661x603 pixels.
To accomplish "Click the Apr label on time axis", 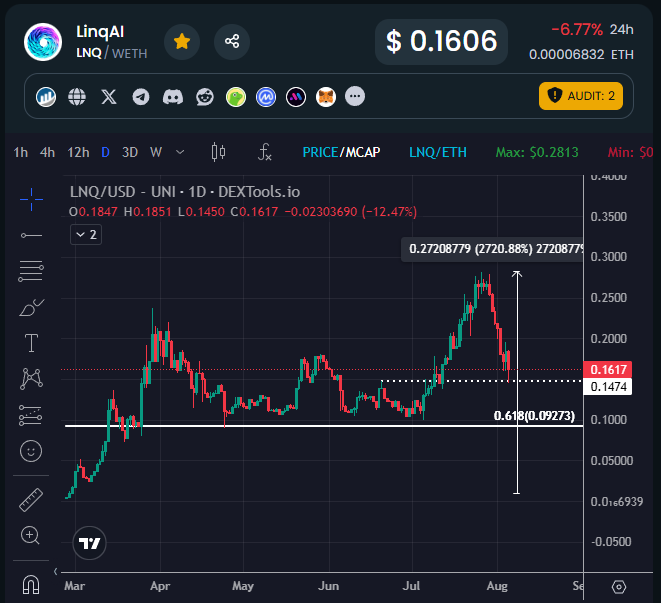I will pyautogui.click(x=160, y=586).
